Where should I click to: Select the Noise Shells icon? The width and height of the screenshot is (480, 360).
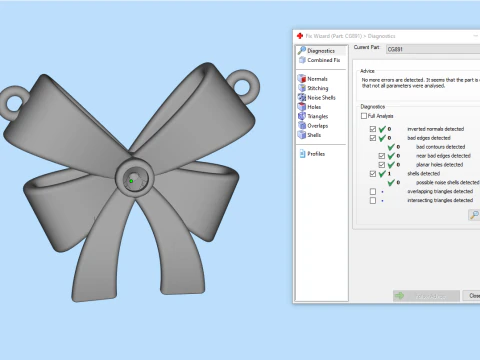pos(302,97)
